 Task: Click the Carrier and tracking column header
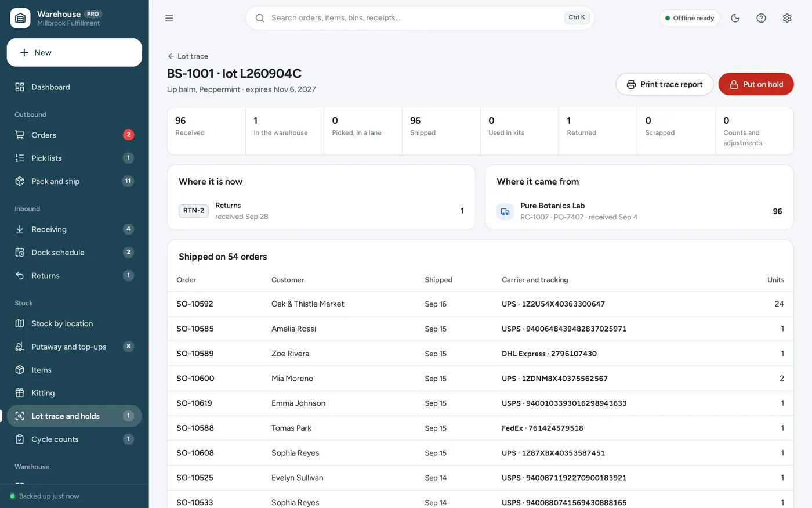click(535, 280)
